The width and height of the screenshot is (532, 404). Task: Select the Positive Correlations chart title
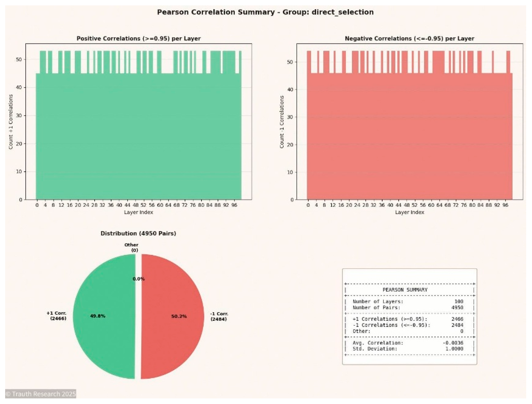[x=138, y=38]
